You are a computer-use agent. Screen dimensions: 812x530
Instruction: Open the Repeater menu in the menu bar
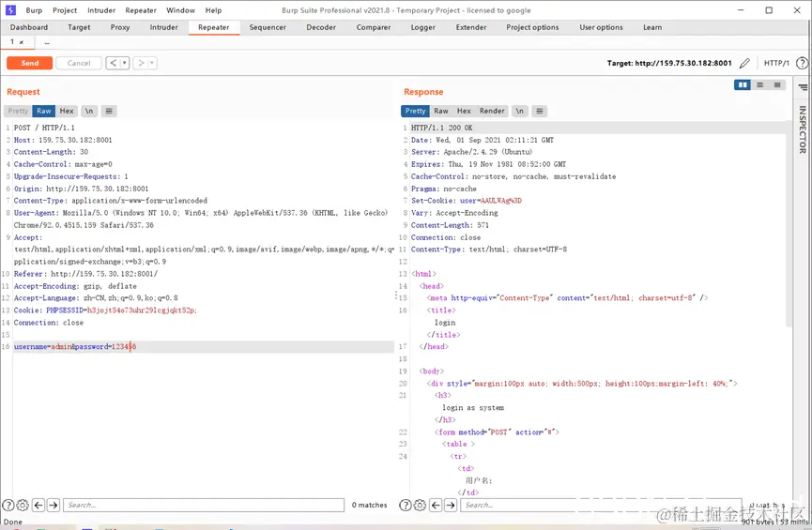point(141,10)
